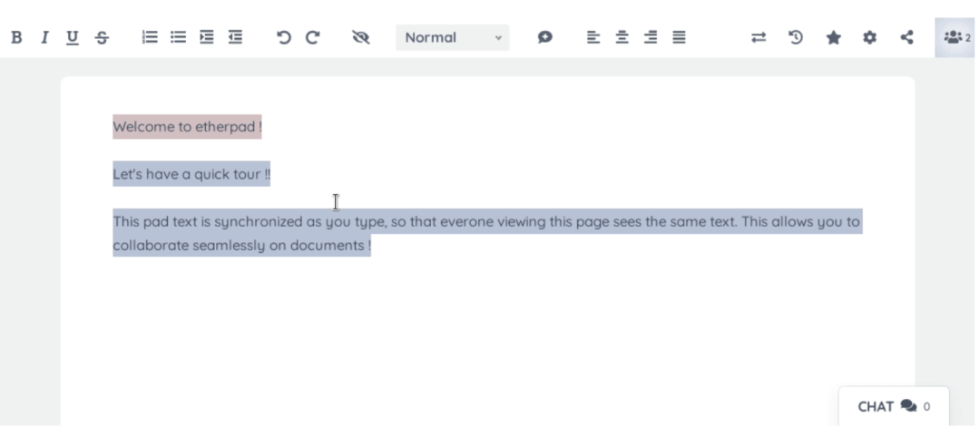This screenshot has height=427, width=980.
Task: Insert an unordered bullet list
Action: pyautogui.click(x=178, y=37)
